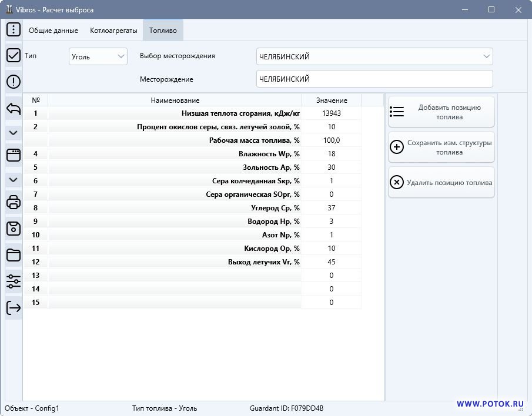Click the exclamation mark circle icon
The image size is (532, 416).
(14, 82)
